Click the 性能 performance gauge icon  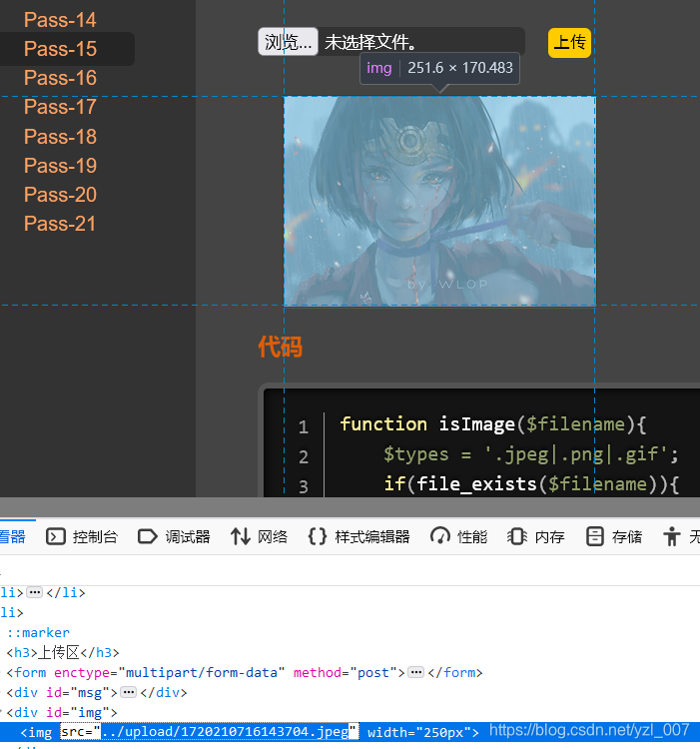coord(439,536)
